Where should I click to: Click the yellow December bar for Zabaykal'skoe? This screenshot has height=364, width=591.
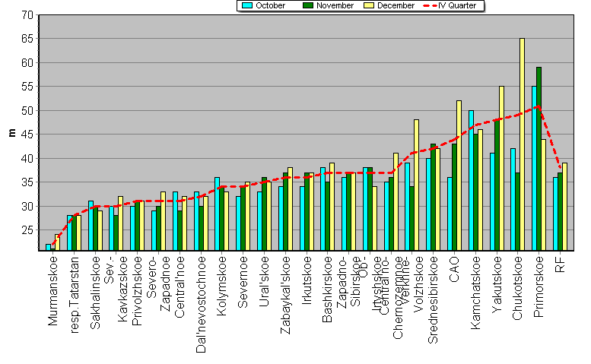[290, 209]
